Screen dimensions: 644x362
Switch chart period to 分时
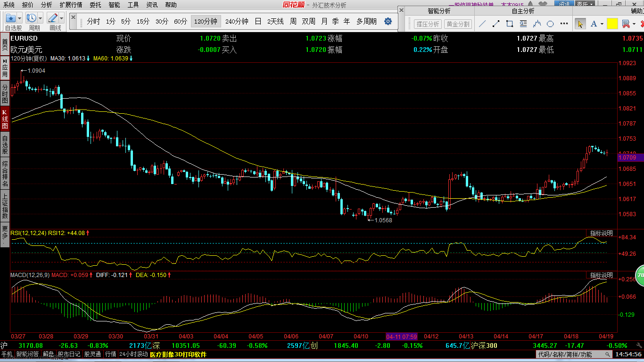point(93,21)
